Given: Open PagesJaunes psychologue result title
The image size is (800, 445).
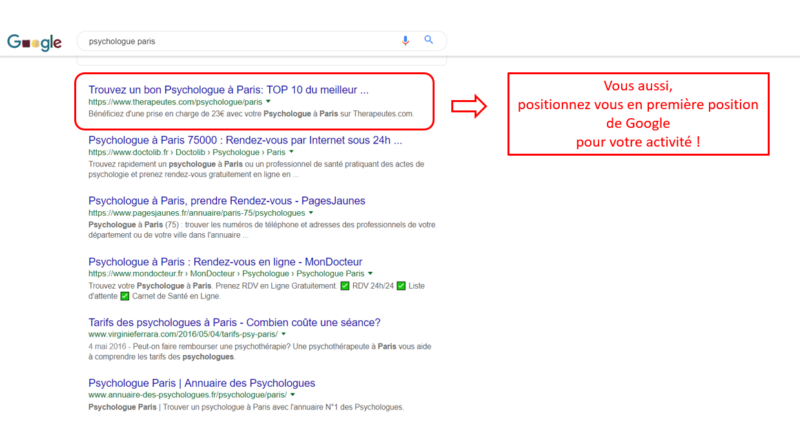Looking at the screenshot, I should point(227,201).
